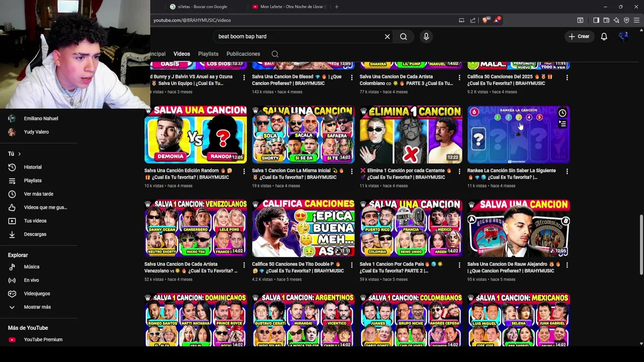Select the Videos channel tab
Screen dimensions: 644x362
coord(182,54)
